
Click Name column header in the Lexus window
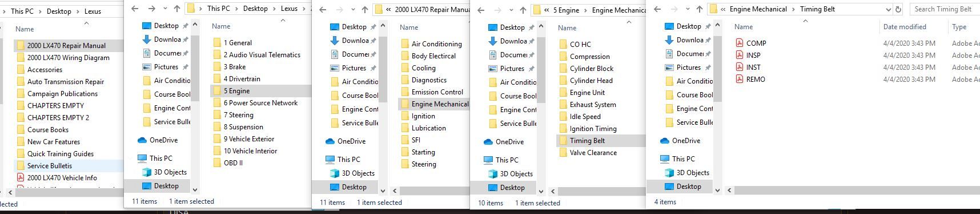pos(25,29)
